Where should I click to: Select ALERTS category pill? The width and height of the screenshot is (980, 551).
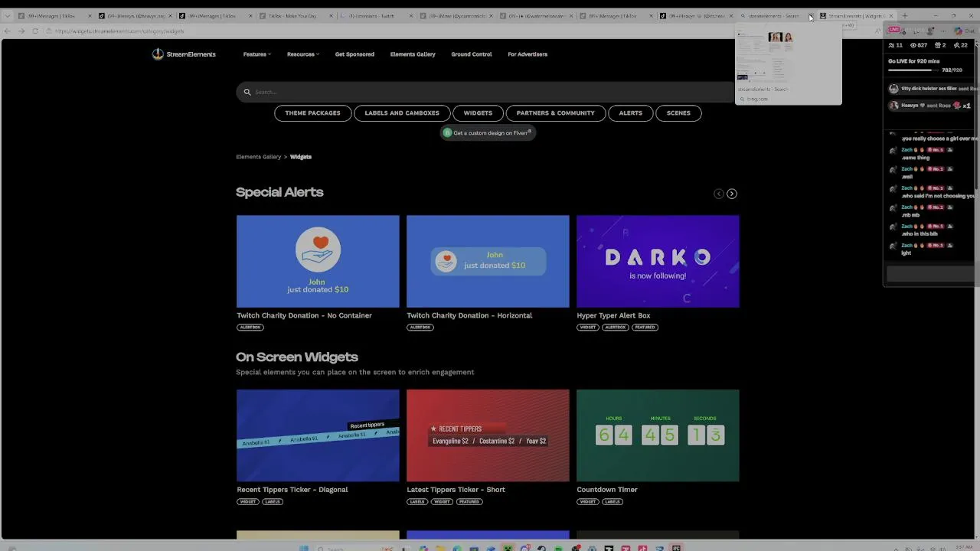[631, 113]
